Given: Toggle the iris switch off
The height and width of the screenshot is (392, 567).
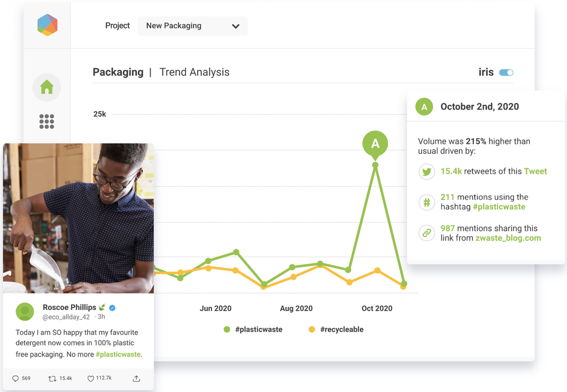Looking at the screenshot, I should point(506,73).
